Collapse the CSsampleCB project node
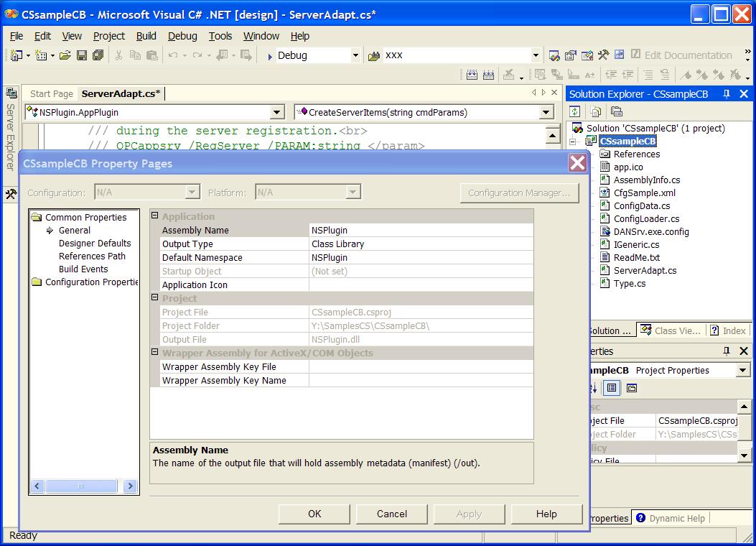 (573, 142)
